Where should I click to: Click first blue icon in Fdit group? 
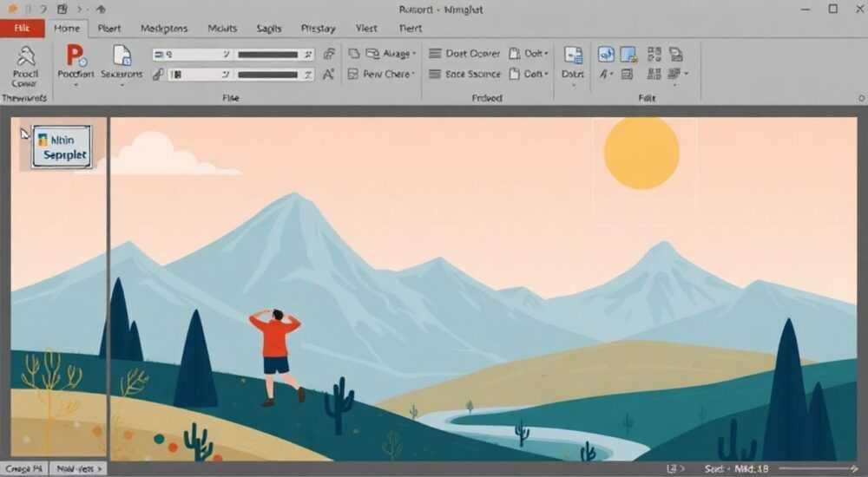click(606, 55)
